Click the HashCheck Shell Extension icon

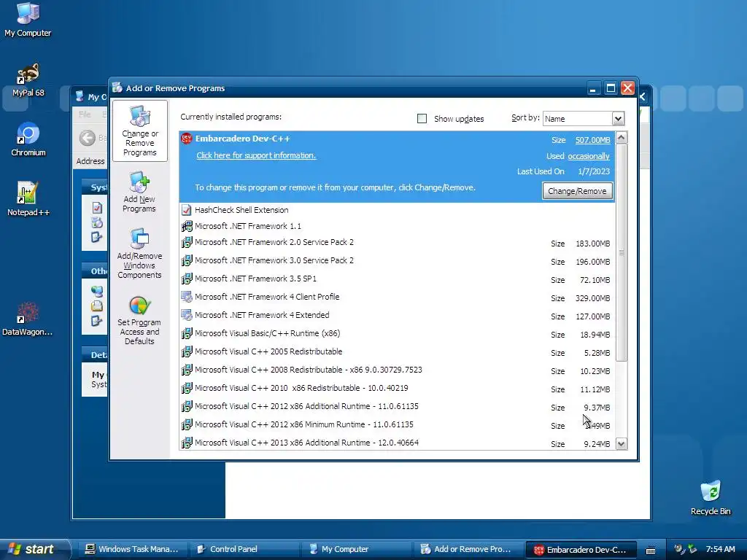click(x=186, y=210)
